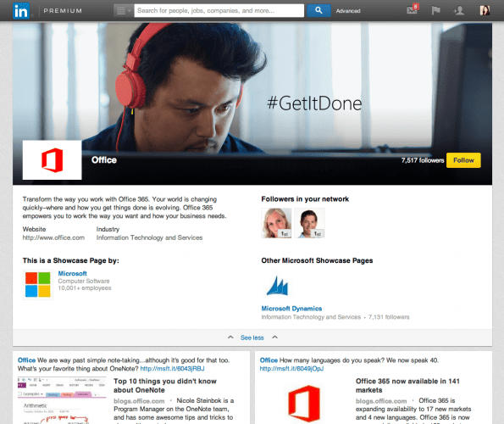The width and height of the screenshot is (504, 424).
Task: Click the #GetItDone banner text
Action: pyautogui.click(x=314, y=103)
